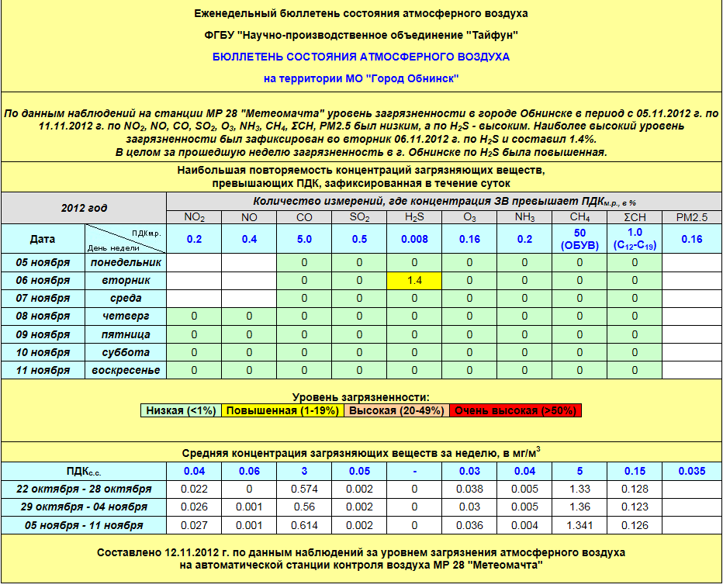723x588 pixels.
Task: Select the 'понедельник' weekday cell
Action: coord(125,262)
